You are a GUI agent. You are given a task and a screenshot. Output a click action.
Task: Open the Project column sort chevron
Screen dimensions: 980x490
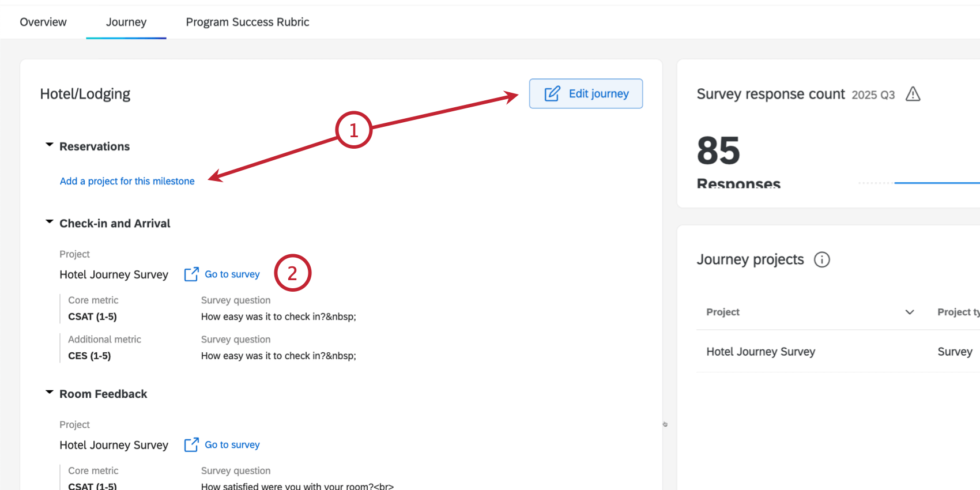click(x=910, y=312)
